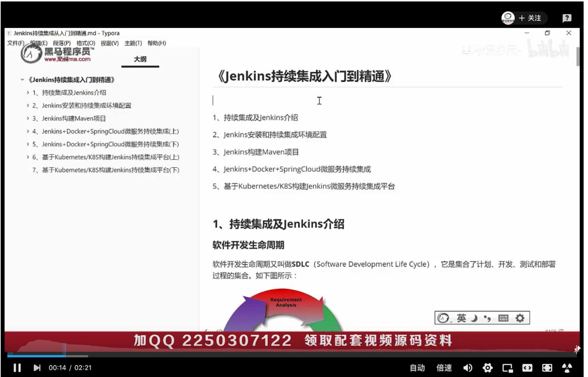
Task: Click document line 2、Jenkins安装和持续集成环境配置
Action: click(270, 135)
